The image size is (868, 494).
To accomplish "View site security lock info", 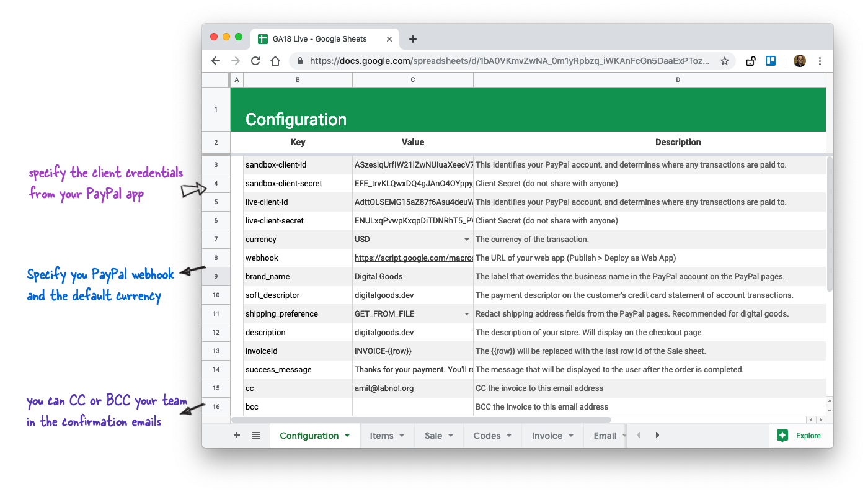I will (x=300, y=61).
